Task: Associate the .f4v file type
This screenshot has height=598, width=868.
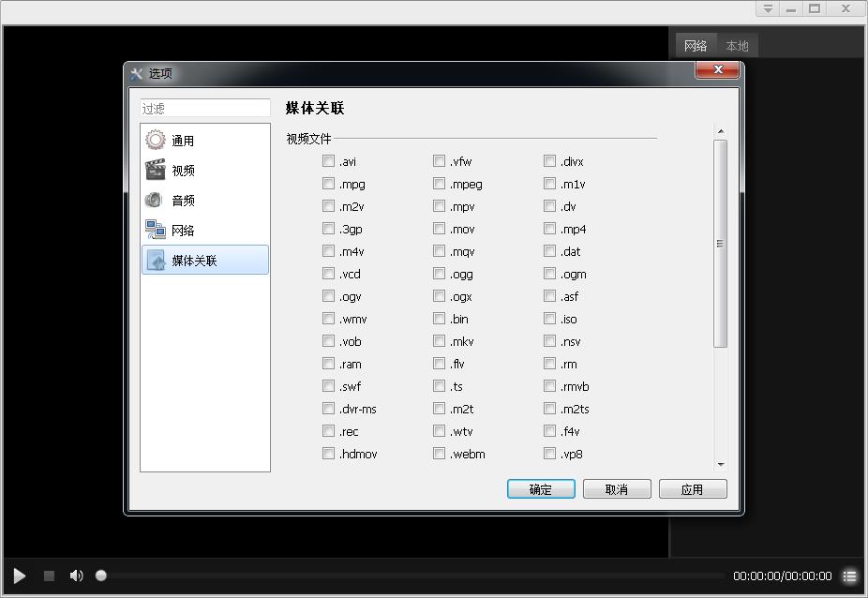Action: click(549, 431)
